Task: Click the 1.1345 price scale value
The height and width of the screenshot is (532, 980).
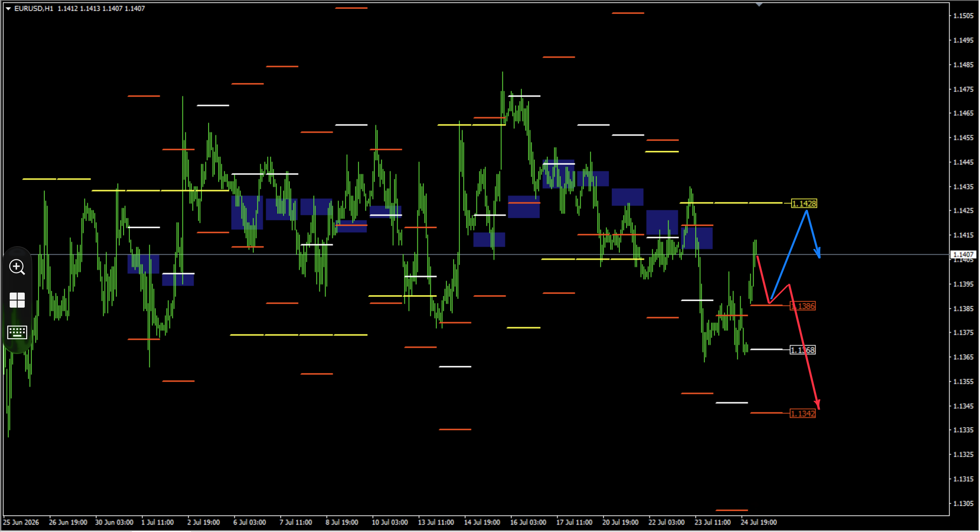Action: (963, 406)
